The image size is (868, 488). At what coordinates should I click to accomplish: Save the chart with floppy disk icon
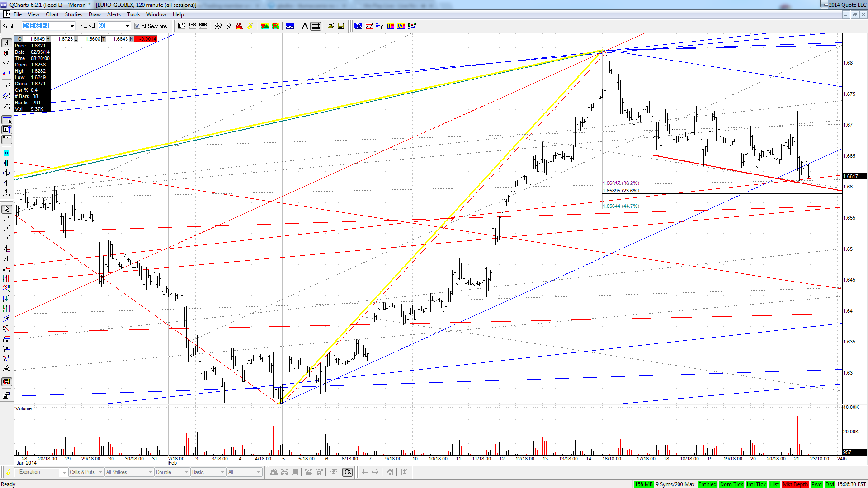pos(341,26)
